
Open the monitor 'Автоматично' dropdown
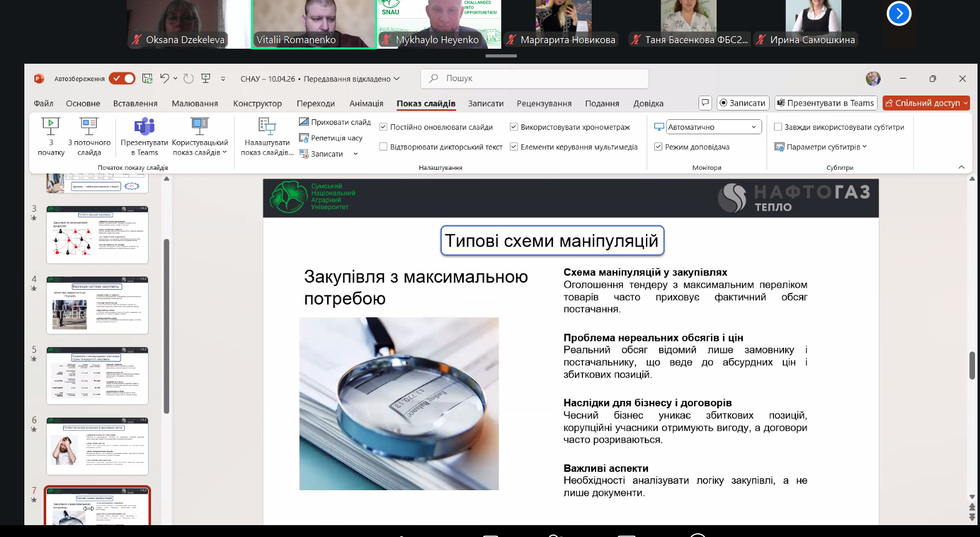click(713, 127)
